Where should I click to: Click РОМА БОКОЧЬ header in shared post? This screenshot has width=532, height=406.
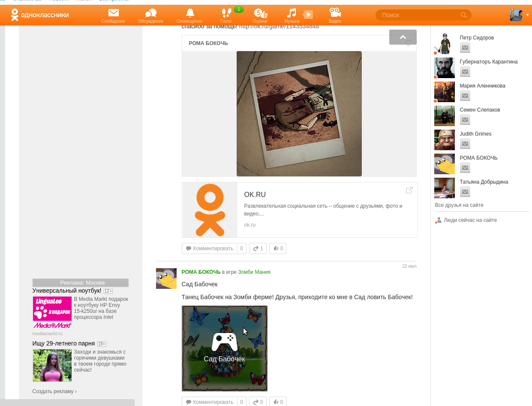(208, 43)
